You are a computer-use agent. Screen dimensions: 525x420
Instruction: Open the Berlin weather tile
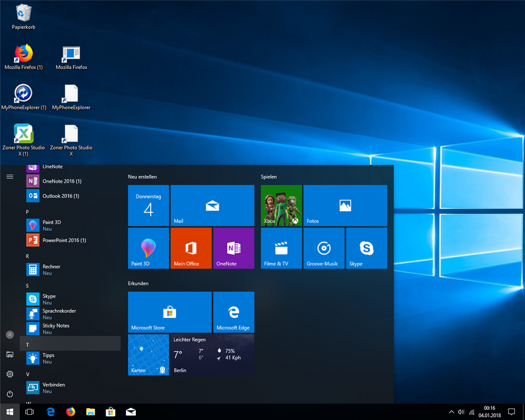click(212, 355)
